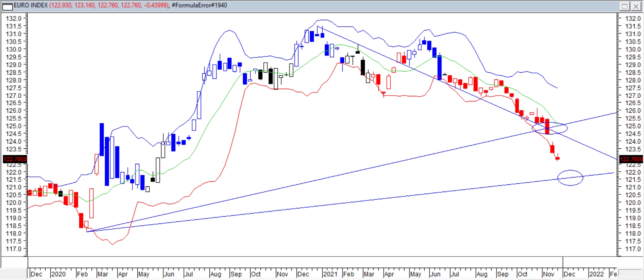
Task: Click the latest red candle near 122.76
Action: pyautogui.click(x=557, y=158)
